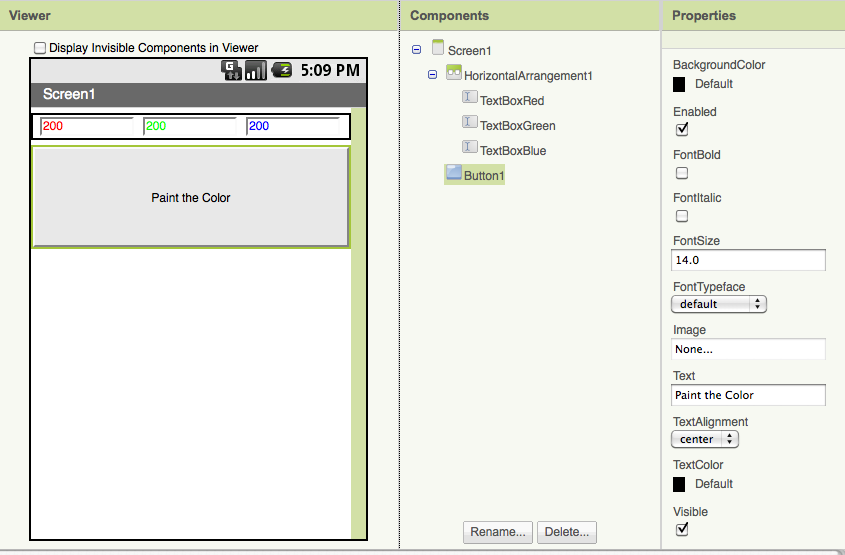Uncheck the Visible property checkbox
Image resolution: width=845 pixels, height=555 pixels.
(682, 530)
